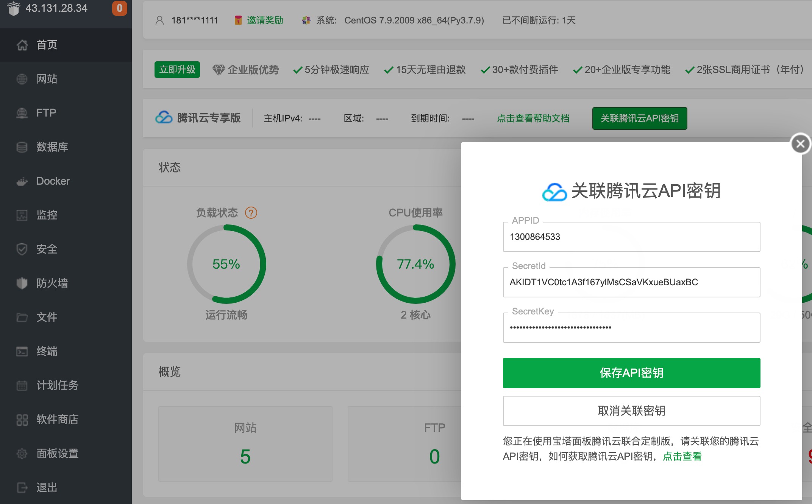Click the Docker whale icon
This screenshot has width=812, height=504.
click(22, 182)
